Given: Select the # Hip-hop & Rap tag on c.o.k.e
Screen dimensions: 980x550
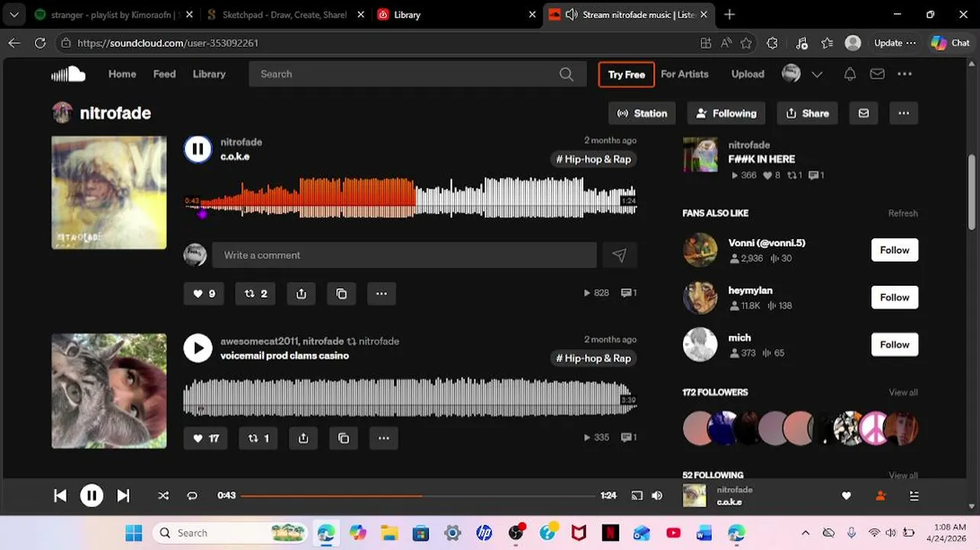Looking at the screenshot, I should point(594,159).
